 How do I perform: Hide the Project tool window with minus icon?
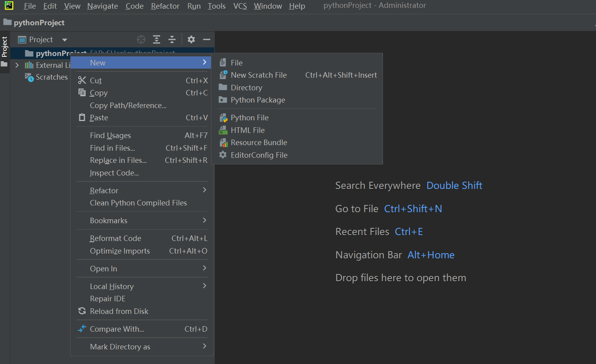click(207, 39)
